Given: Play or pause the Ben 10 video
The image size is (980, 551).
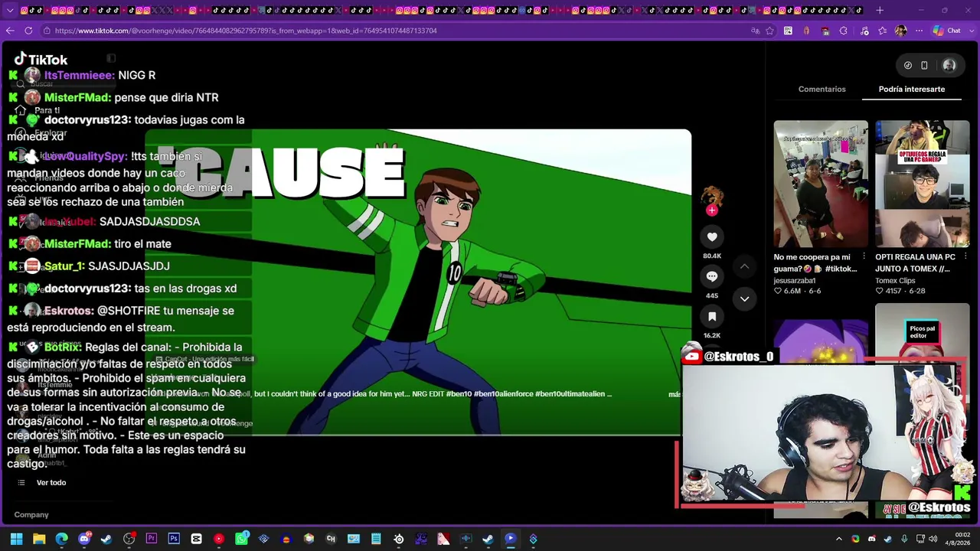Looking at the screenshot, I should click(418, 282).
